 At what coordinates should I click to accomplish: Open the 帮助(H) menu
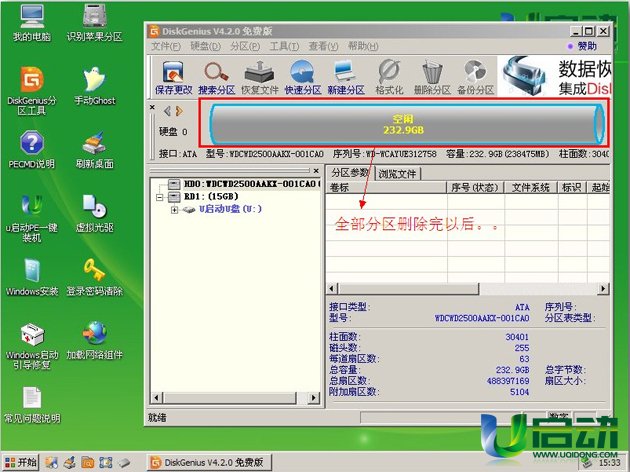coord(363,46)
